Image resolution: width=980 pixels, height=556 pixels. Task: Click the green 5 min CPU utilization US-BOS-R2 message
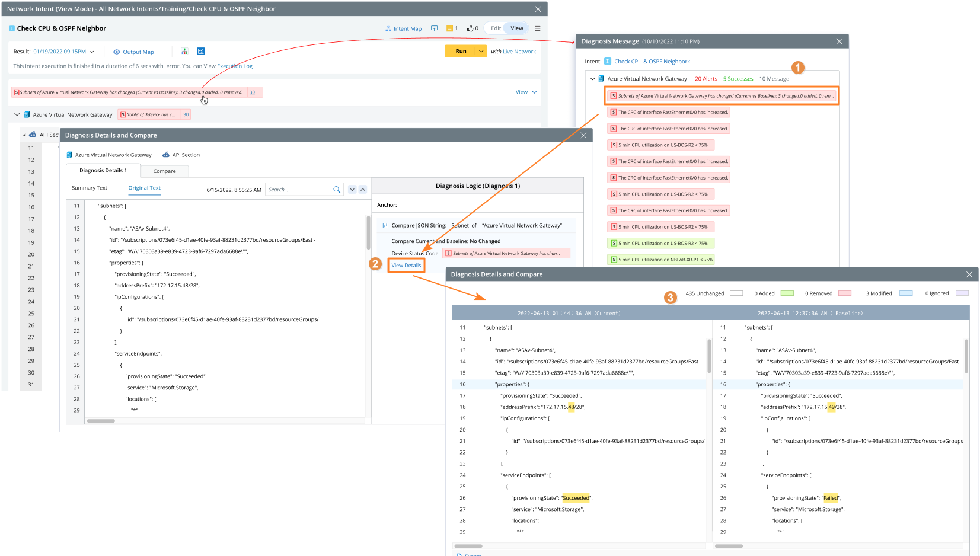(661, 243)
